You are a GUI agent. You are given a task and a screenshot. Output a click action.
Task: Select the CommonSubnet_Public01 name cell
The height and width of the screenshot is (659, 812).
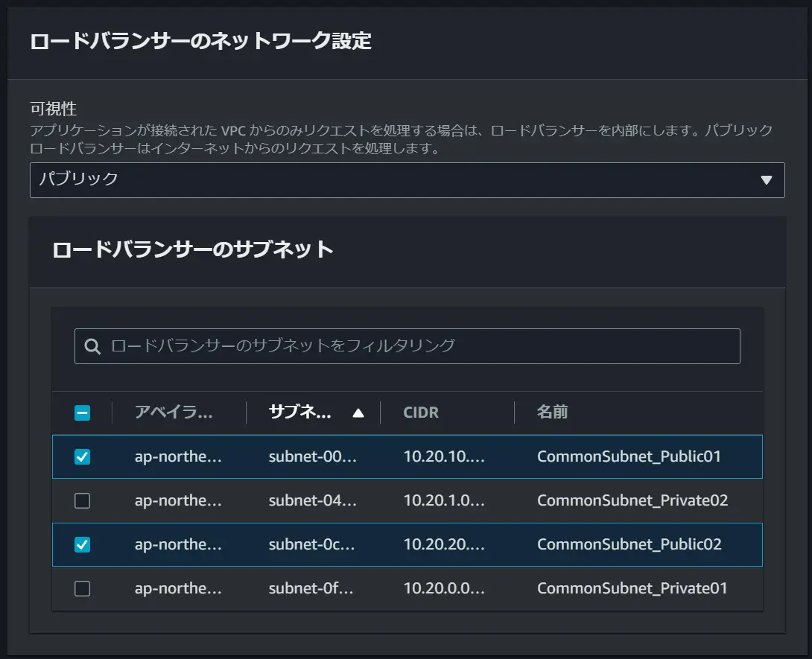coord(629,456)
